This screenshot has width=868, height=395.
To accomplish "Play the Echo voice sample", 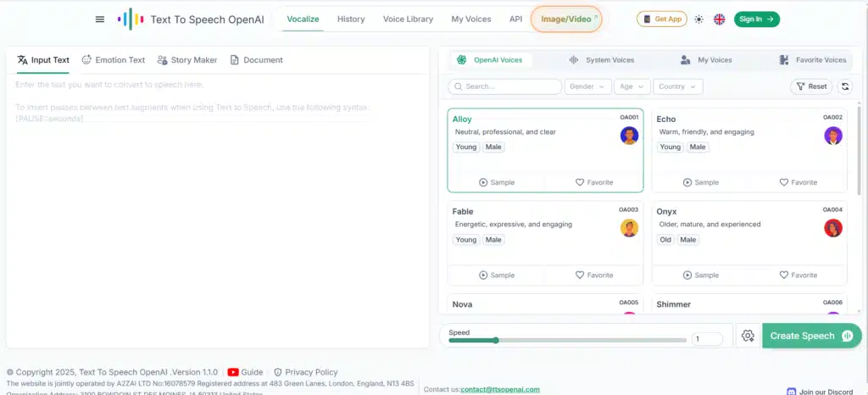I will [700, 182].
